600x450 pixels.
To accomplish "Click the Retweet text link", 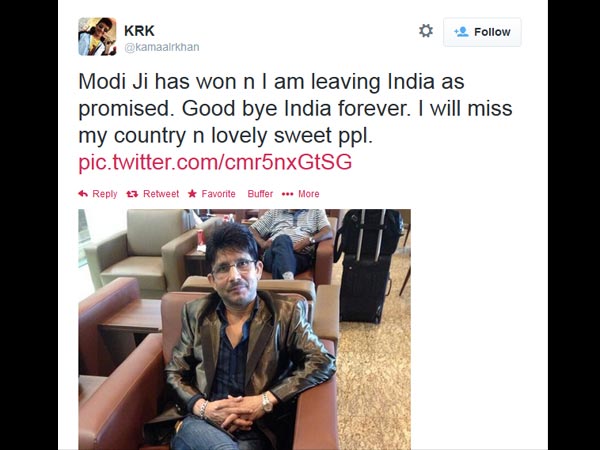I will point(161,194).
